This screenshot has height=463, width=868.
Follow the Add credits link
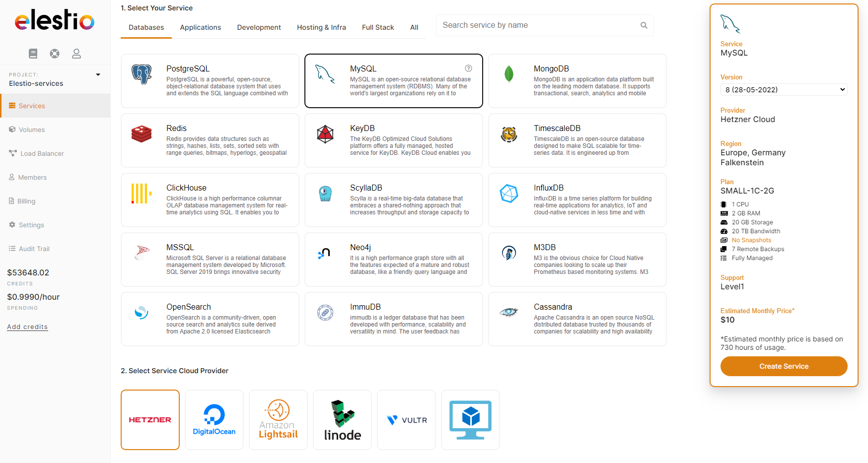(x=27, y=327)
